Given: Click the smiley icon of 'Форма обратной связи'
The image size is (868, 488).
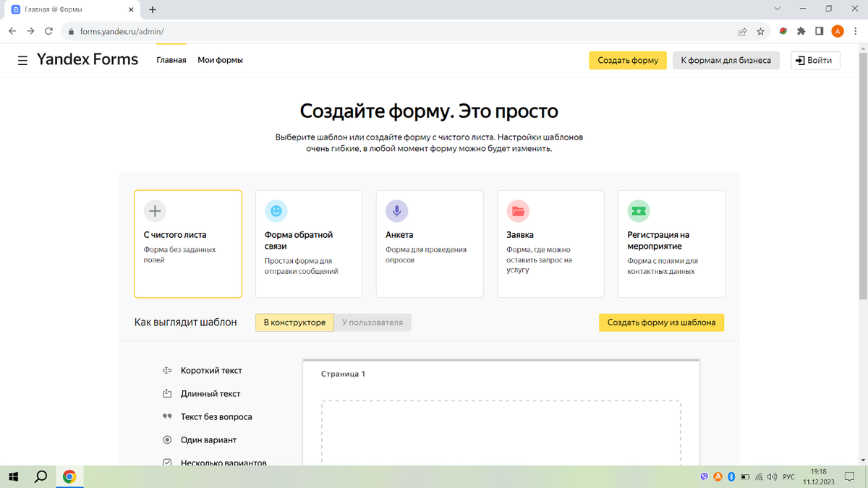Looking at the screenshot, I should point(276,211).
